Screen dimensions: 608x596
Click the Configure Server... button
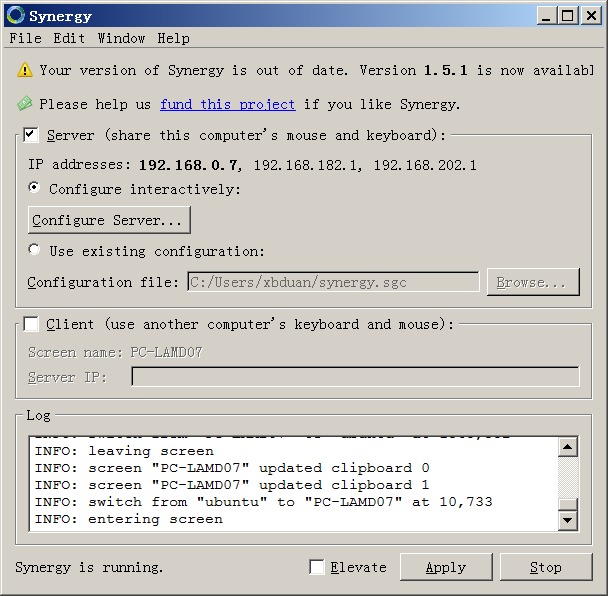click(109, 220)
